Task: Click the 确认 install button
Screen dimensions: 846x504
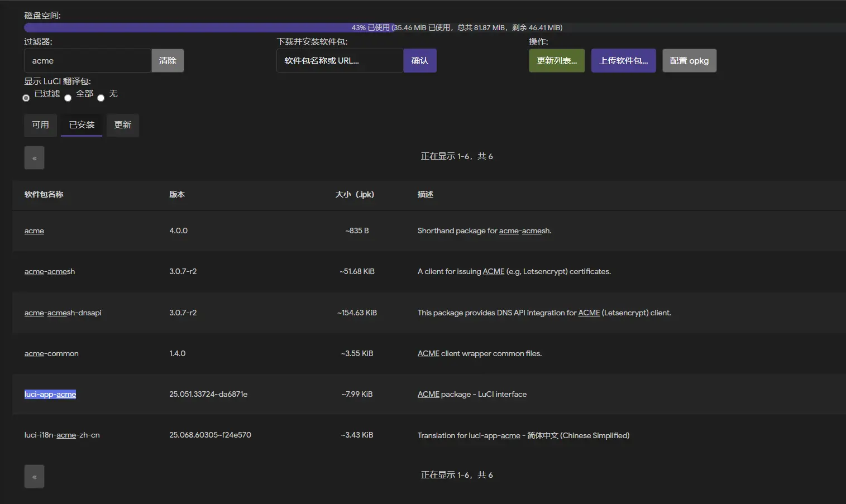Action: [419, 61]
